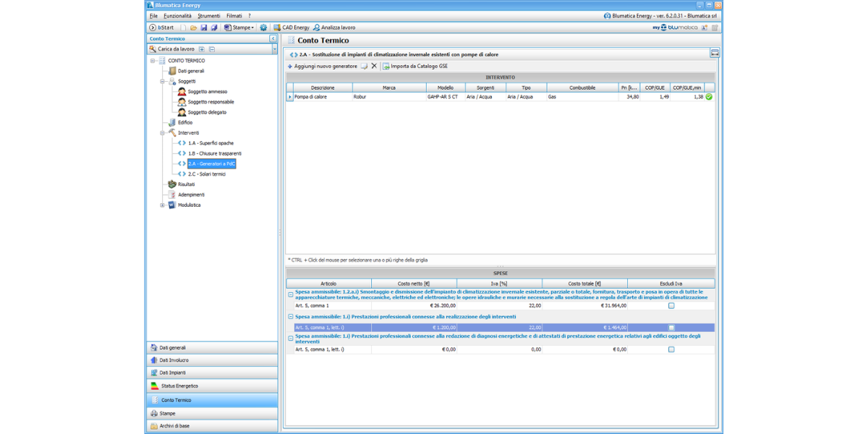The height and width of the screenshot is (434, 868).
Task: Open the Strumenti menu
Action: 209,15
